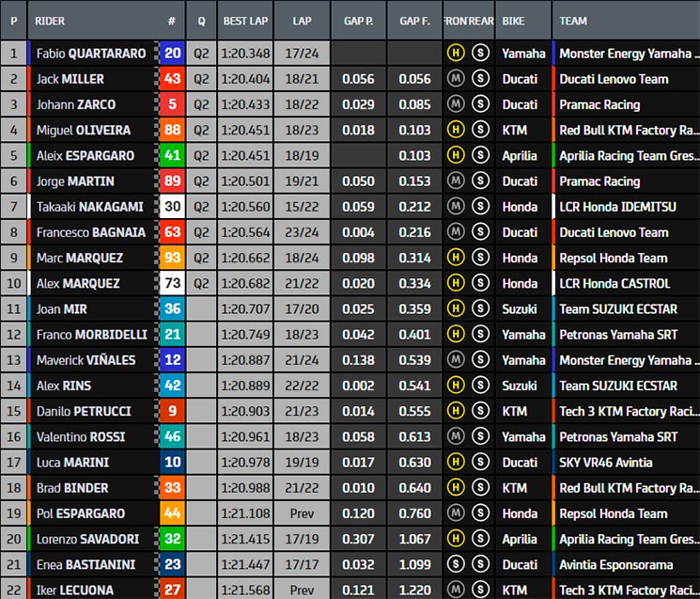The width and height of the screenshot is (700, 599).
Task: Sort by the BIKE column header
Action: [x=522, y=21]
